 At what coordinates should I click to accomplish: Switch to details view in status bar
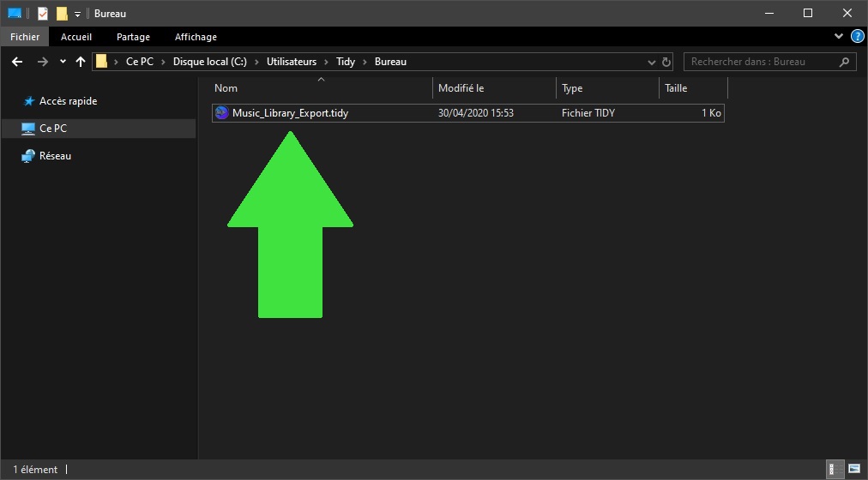pos(835,470)
